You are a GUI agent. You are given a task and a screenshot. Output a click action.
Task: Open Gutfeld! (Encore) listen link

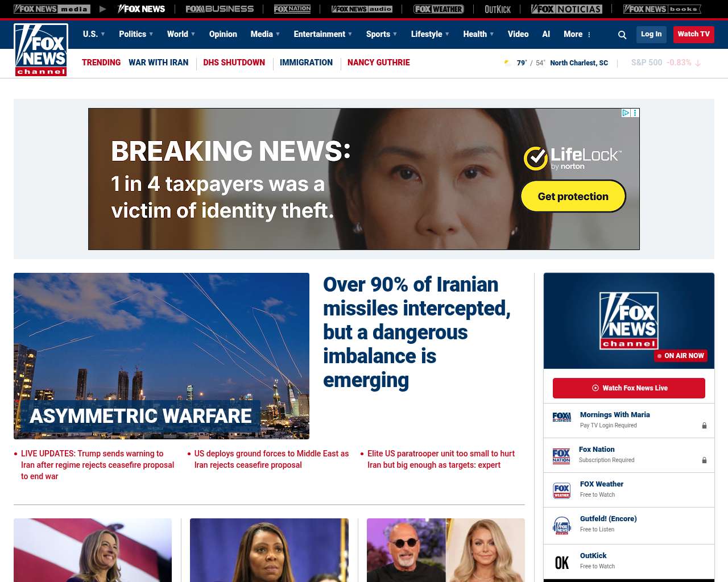pos(608,519)
